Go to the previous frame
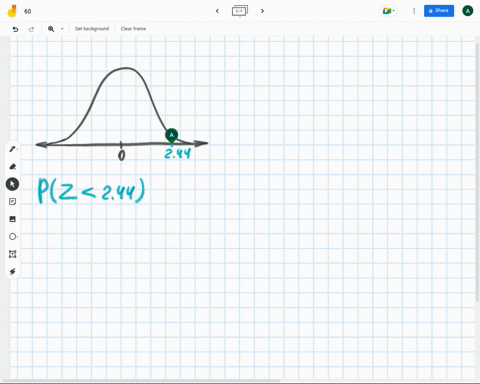Image resolution: width=480 pixels, height=384 pixels. coord(217,11)
